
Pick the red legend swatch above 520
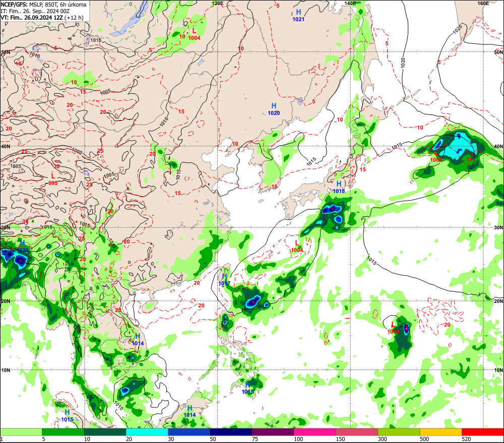click(482, 432)
